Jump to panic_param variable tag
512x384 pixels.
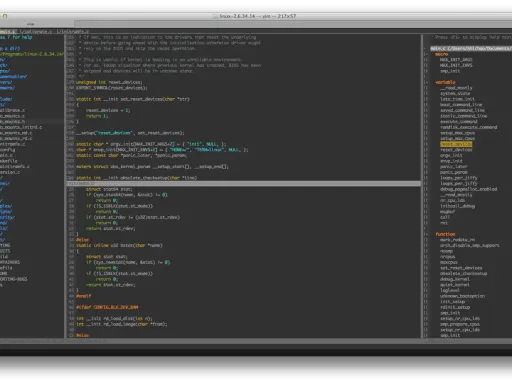pyautogui.click(x=454, y=172)
